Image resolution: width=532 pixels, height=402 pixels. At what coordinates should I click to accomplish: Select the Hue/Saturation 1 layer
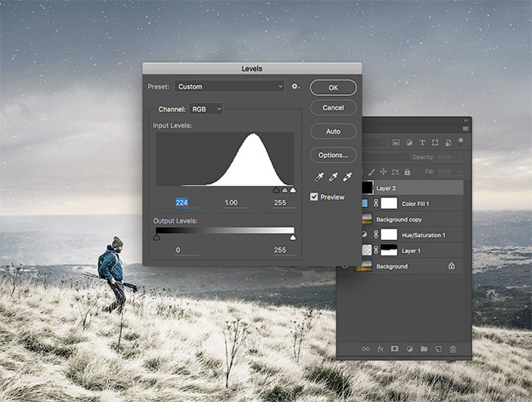(x=413, y=235)
